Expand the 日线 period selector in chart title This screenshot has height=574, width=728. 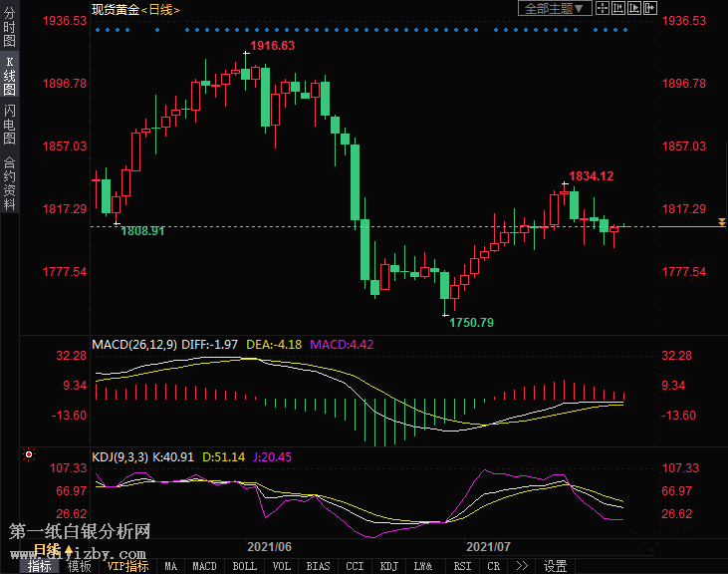coord(159,10)
